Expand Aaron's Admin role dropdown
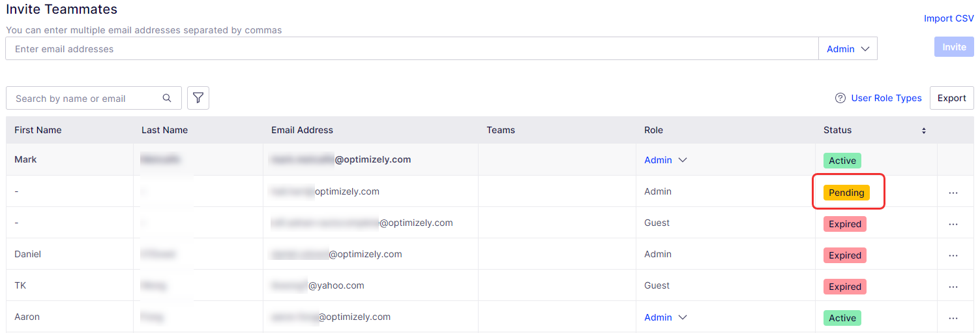The width and height of the screenshot is (980, 333). point(666,317)
